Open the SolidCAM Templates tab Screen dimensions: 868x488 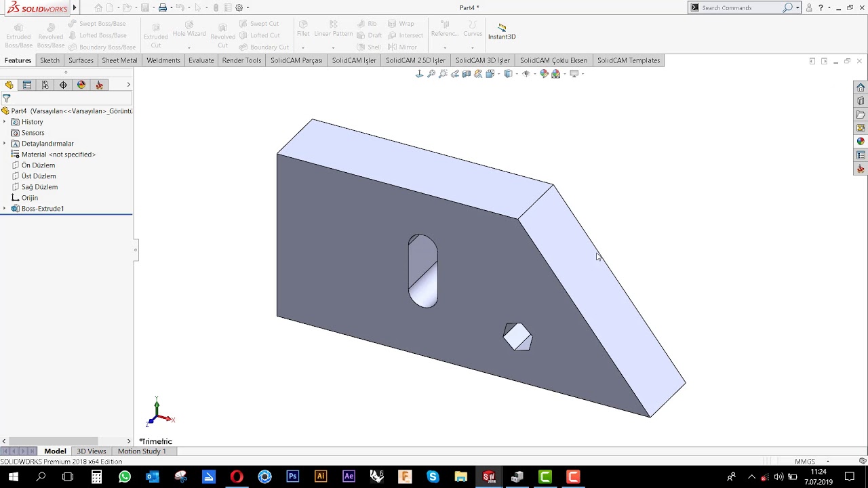629,60
